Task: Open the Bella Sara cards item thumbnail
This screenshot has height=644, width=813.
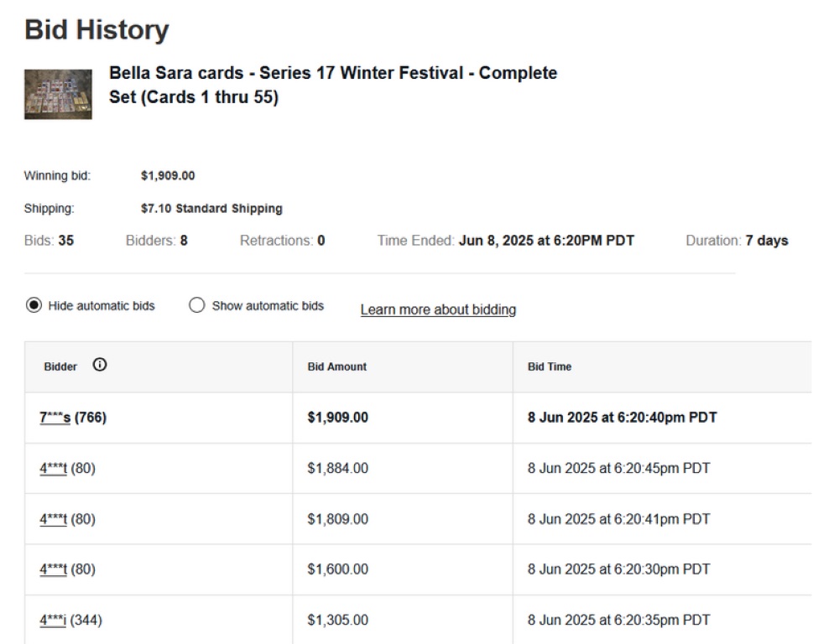Action: click(58, 94)
